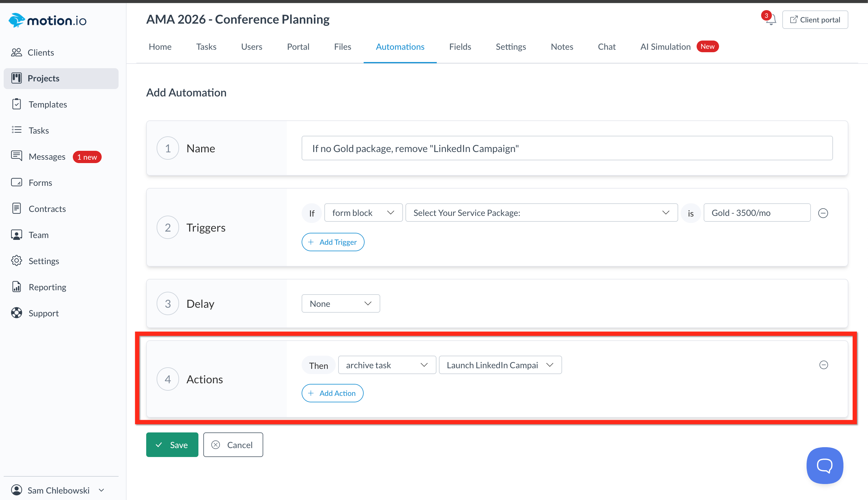Screen dimensions: 868x500
Task: Click the motion.io logo
Action: coord(47,20)
